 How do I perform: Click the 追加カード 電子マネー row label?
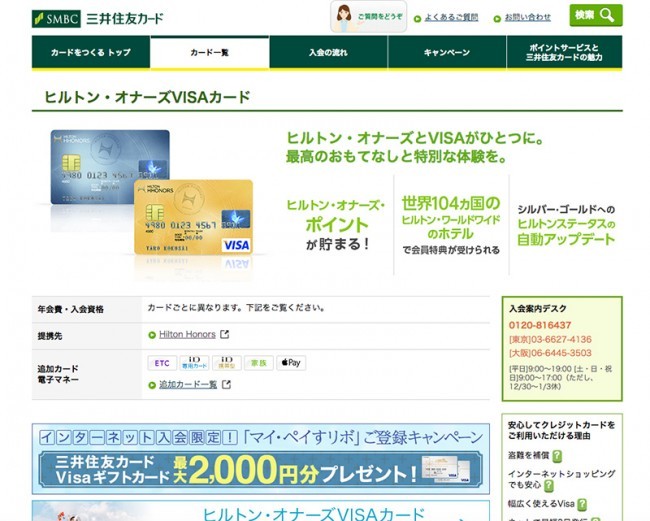coord(58,374)
